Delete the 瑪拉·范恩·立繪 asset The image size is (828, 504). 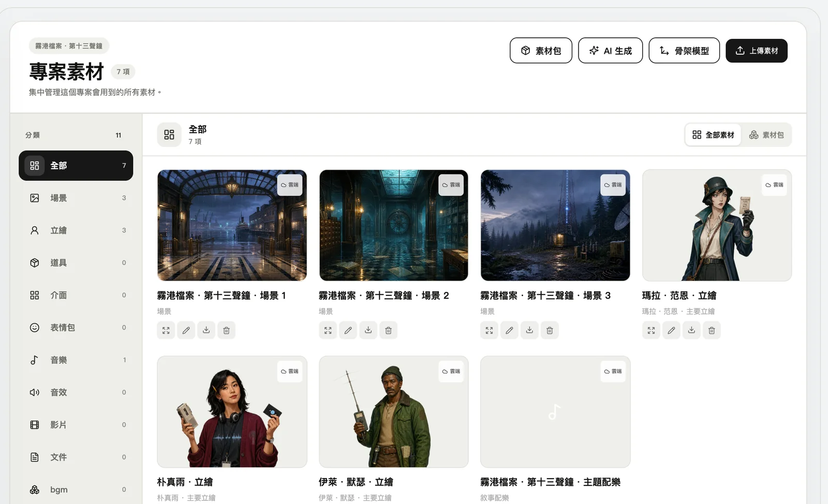pyautogui.click(x=712, y=330)
